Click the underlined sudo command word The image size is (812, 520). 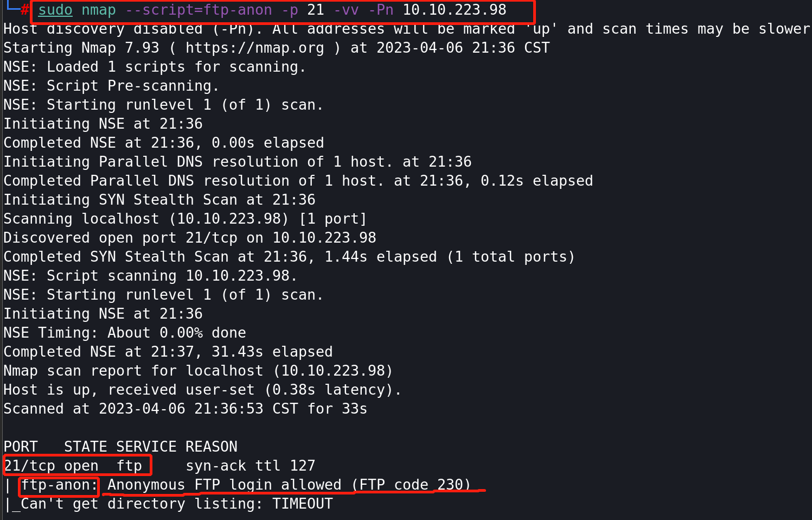point(55,10)
